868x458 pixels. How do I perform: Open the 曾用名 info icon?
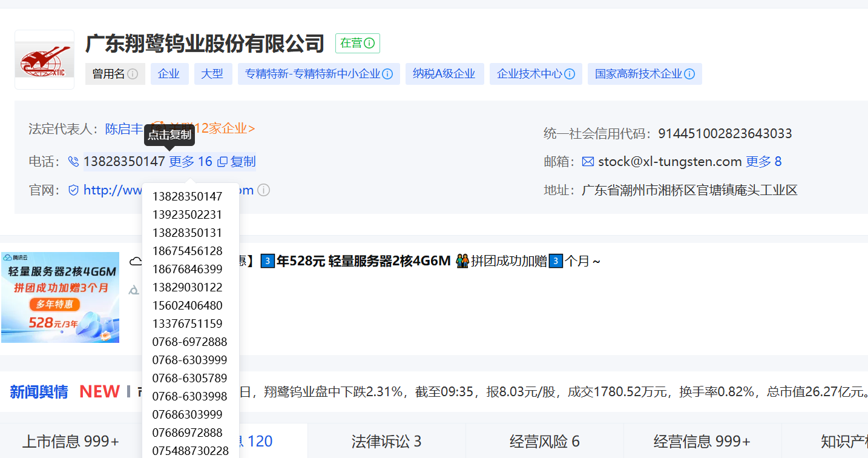coord(133,74)
